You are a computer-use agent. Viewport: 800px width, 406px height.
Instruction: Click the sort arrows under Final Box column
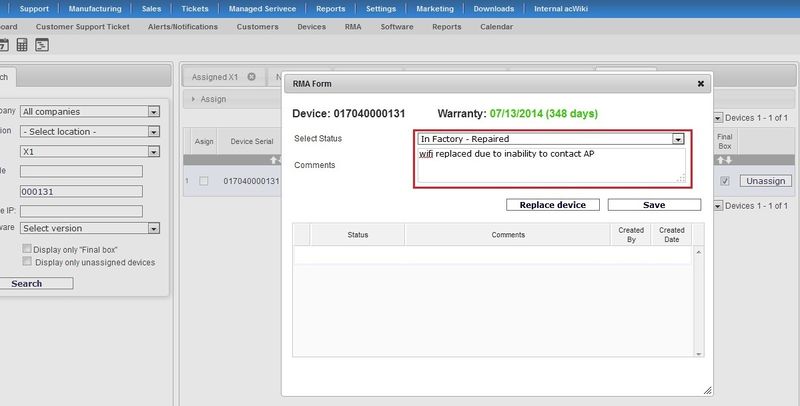point(725,160)
